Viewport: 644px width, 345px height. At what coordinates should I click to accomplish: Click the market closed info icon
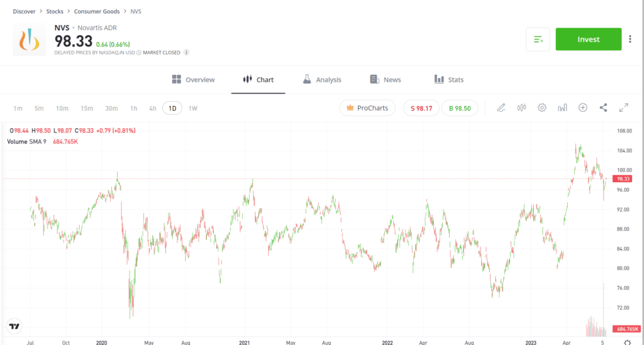(x=186, y=53)
